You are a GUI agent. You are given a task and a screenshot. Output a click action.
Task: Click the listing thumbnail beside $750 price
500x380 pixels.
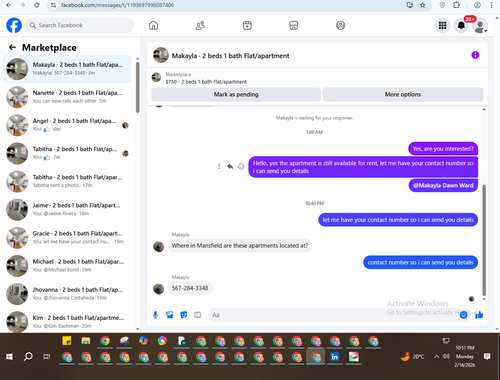(156, 77)
